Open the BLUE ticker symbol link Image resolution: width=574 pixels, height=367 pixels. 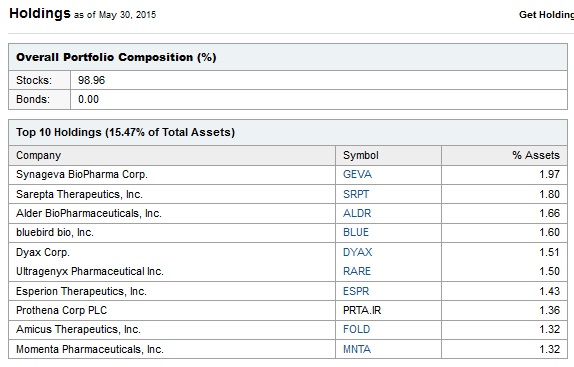356,232
